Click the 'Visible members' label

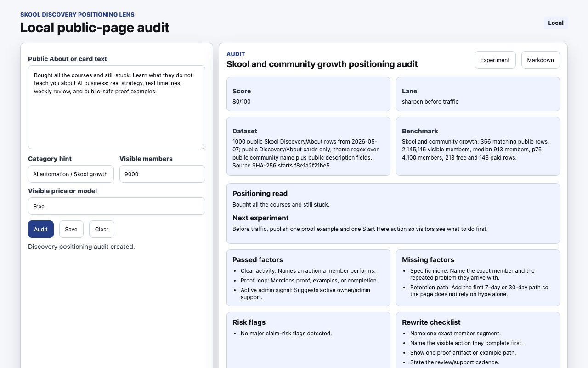[x=146, y=159]
